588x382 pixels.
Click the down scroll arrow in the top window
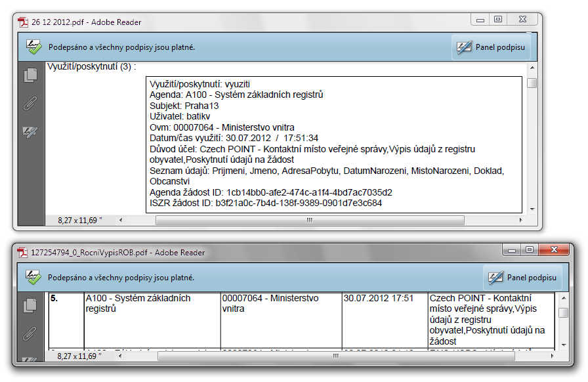tap(532, 209)
